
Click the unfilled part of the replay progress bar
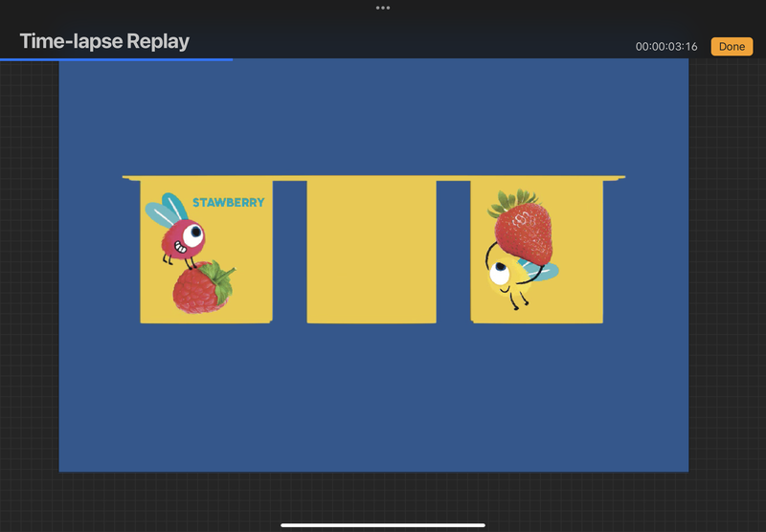point(498,59)
